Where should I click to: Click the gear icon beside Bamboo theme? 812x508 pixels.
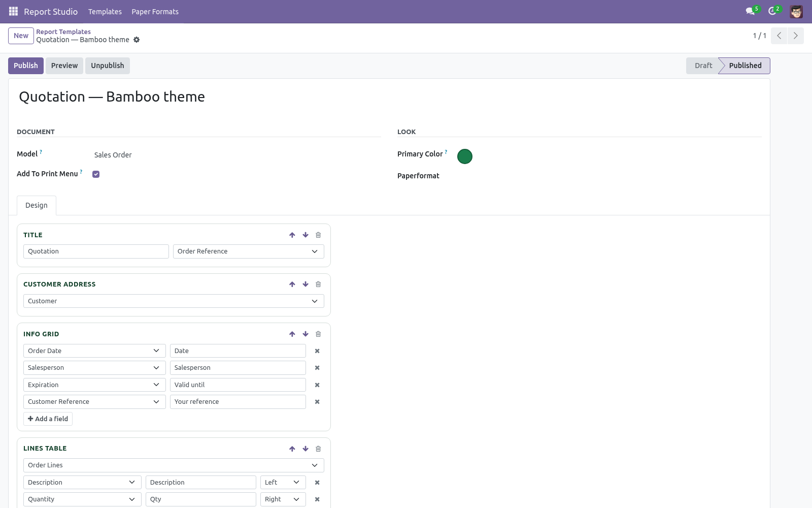click(137, 40)
